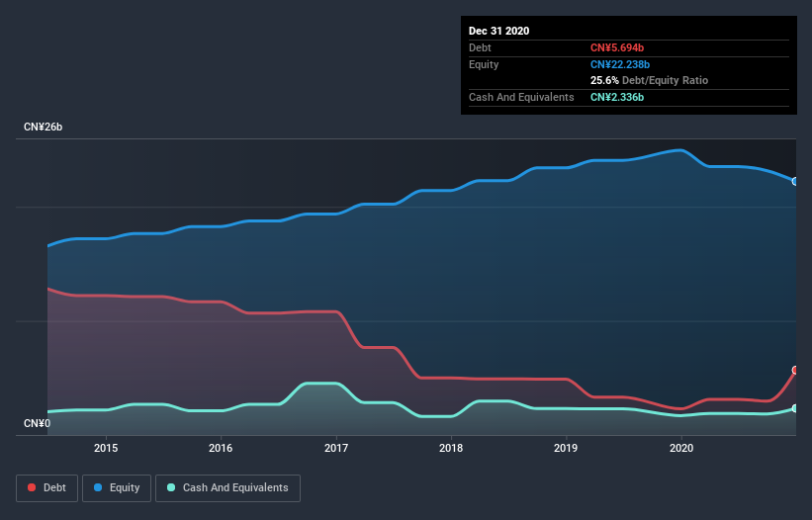Click the 2018 x-axis label

451,448
